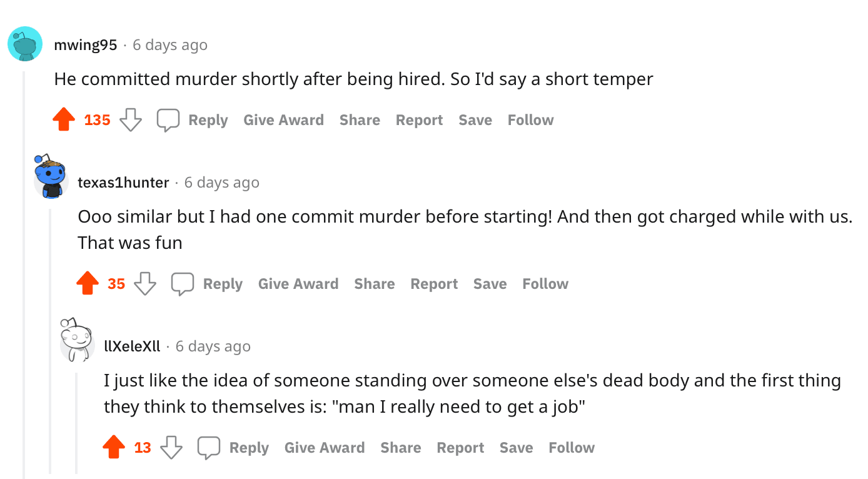Open mwing95's user profile link
Viewport: 868px width, 479px height.
[86, 45]
